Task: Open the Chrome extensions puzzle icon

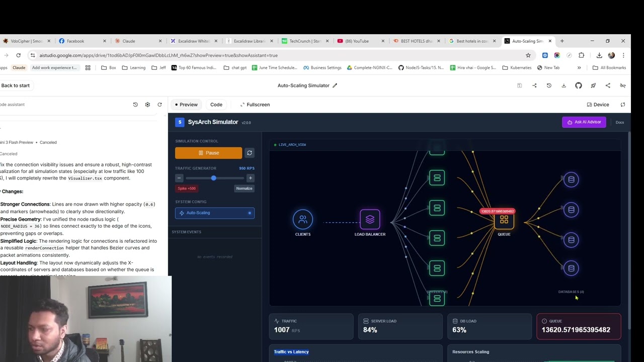Action: coord(581,55)
